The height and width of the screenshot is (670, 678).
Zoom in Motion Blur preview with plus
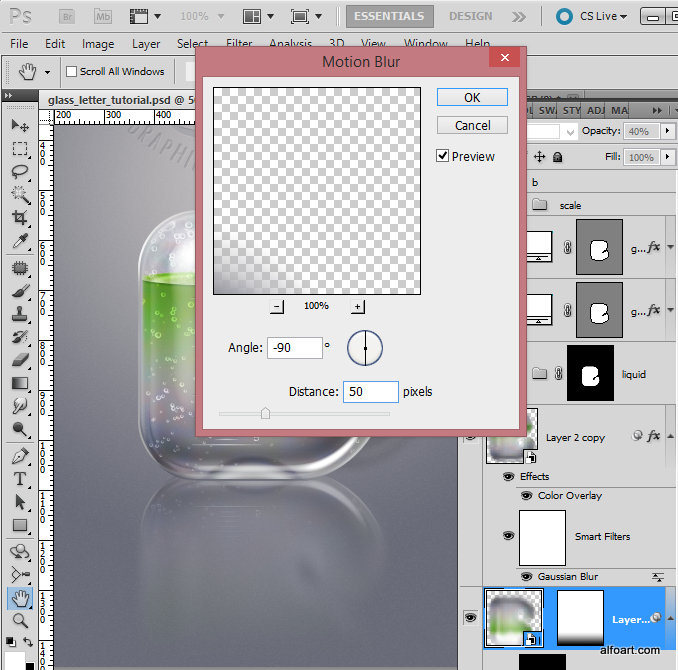tap(358, 307)
